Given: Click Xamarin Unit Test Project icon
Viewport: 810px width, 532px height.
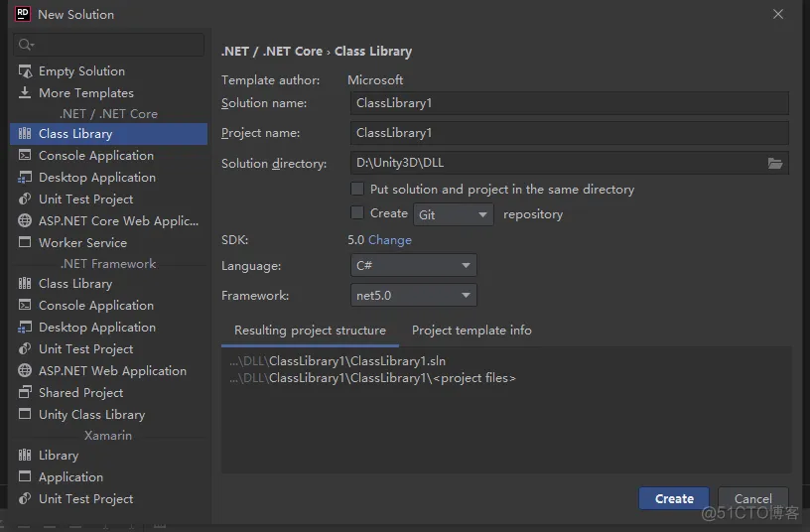Looking at the screenshot, I should (25, 498).
